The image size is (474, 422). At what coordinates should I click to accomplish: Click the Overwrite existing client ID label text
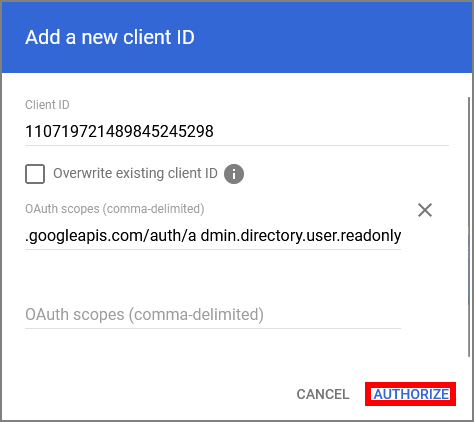pyautogui.click(x=135, y=173)
